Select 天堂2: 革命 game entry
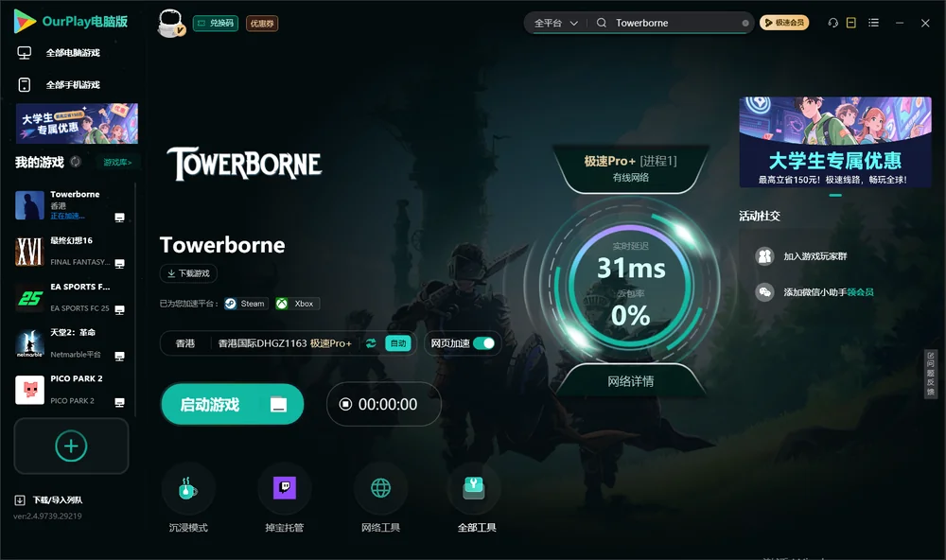Screen dimensions: 946x560 (x=71, y=343)
